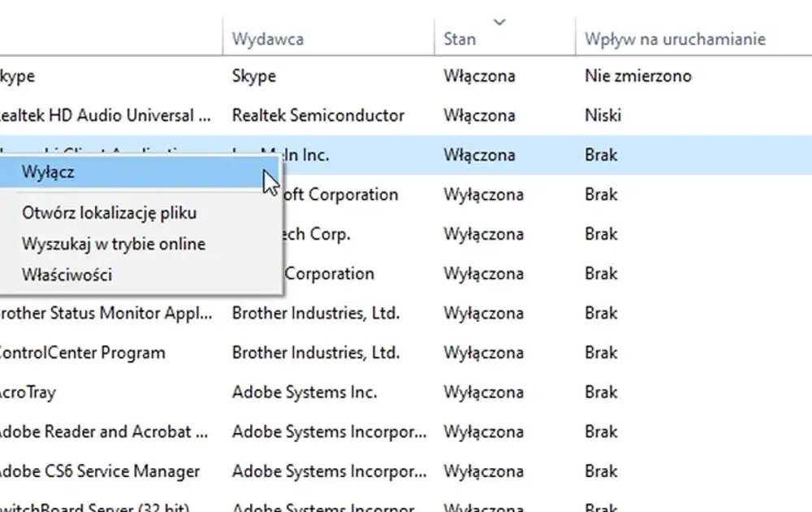Pick Wyszukaj w trybie online
Screen dimensions: 812x512
pyautogui.click(x=114, y=244)
